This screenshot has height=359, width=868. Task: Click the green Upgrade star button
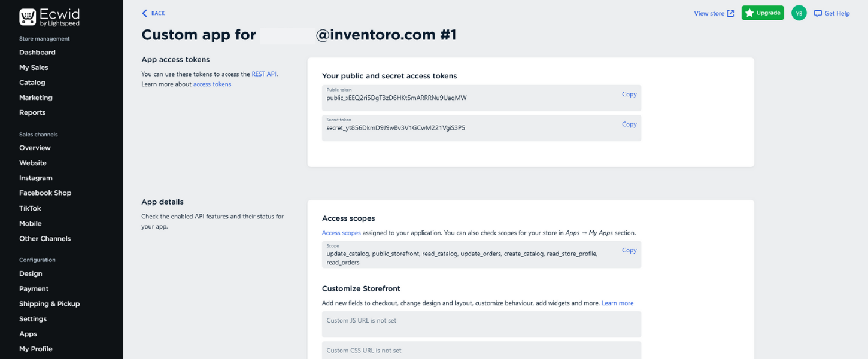click(x=762, y=13)
